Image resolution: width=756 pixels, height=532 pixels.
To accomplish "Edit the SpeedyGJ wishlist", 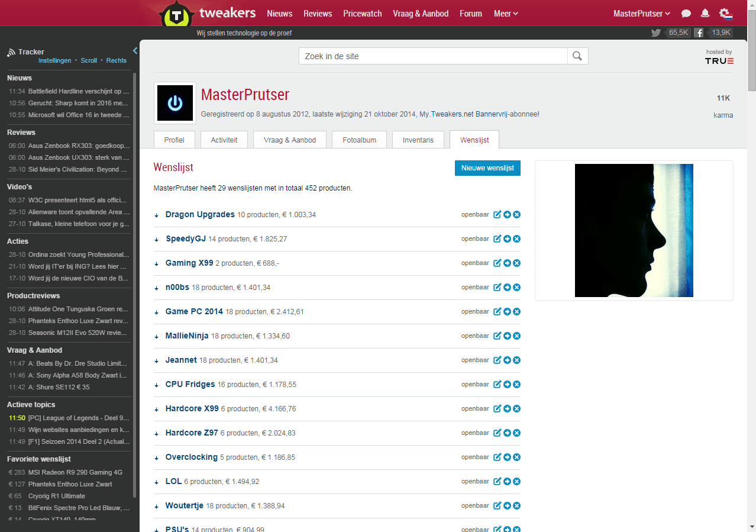I will (x=497, y=238).
